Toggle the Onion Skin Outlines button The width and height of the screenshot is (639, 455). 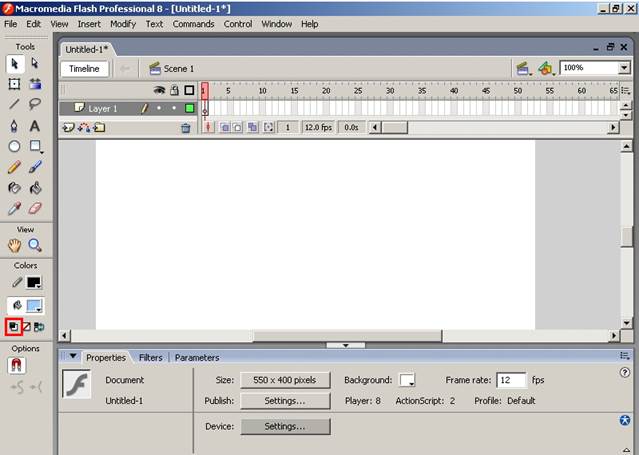click(x=237, y=128)
